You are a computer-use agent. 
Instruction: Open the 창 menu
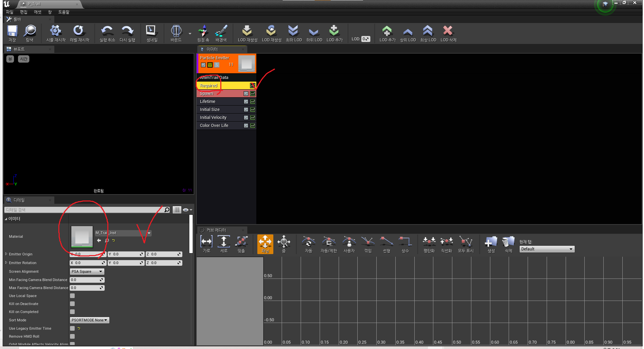(50, 12)
